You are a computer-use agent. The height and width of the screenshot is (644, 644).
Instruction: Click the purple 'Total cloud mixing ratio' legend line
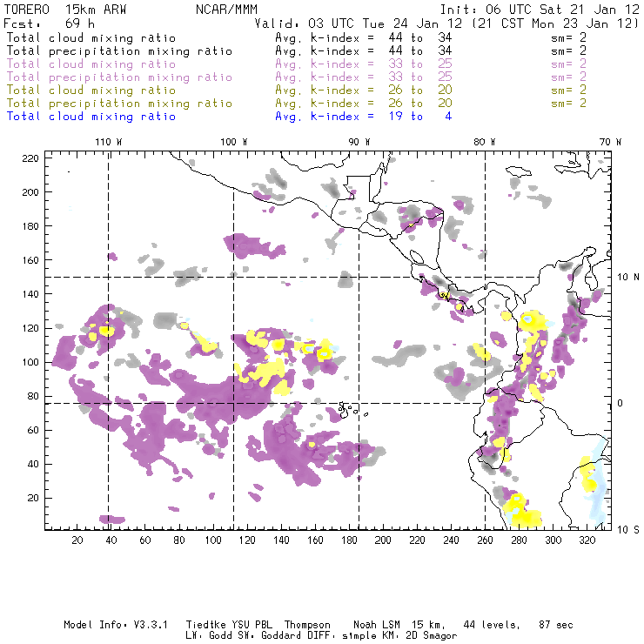point(91,64)
